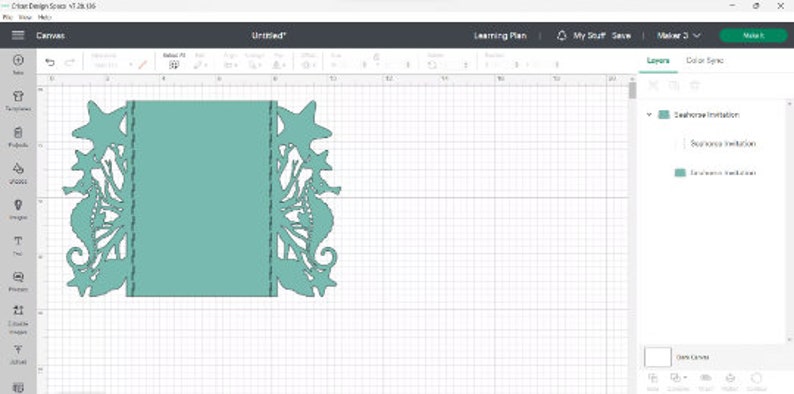794x394 pixels.
Task: Switch to the Layers tab
Action: click(x=658, y=60)
